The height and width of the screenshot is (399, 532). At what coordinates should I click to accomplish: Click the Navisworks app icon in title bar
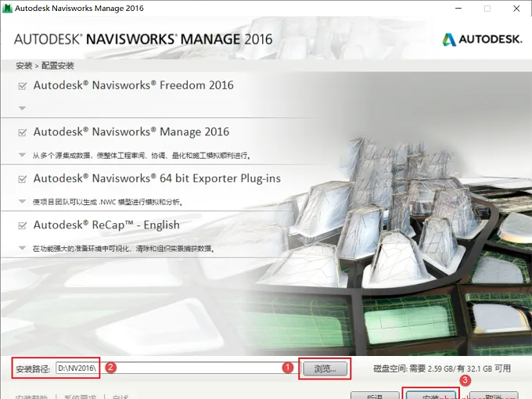[x=7, y=8]
